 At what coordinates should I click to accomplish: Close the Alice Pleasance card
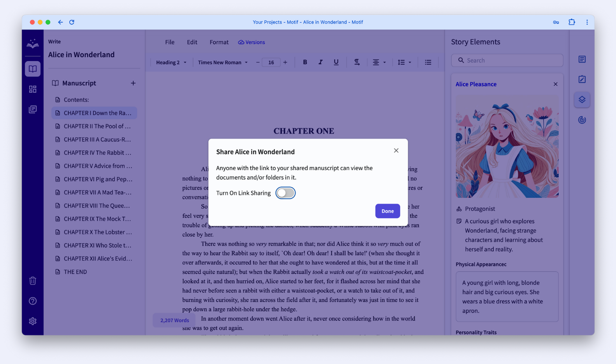[x=556, y=84]
